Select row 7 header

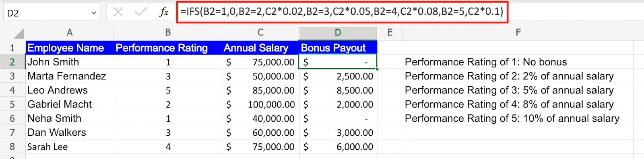(x=12, y=132)
